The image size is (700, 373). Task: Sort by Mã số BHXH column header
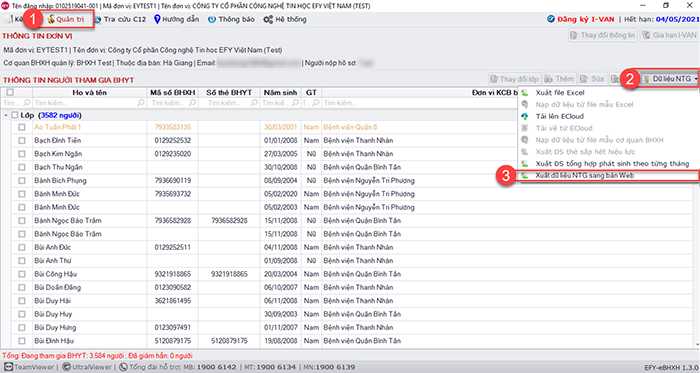[x=173, y=93]
